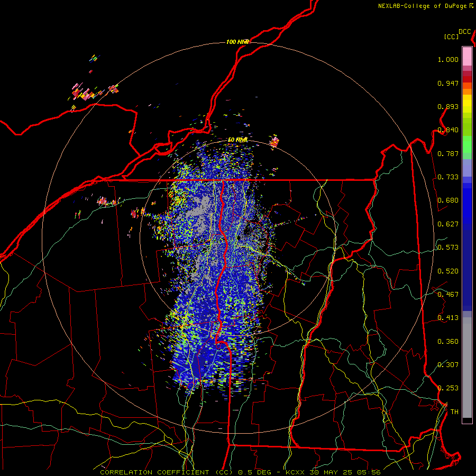Select the 0.840 legend value
The height and width of the screenshot is (476, 476).
(448, 130)
